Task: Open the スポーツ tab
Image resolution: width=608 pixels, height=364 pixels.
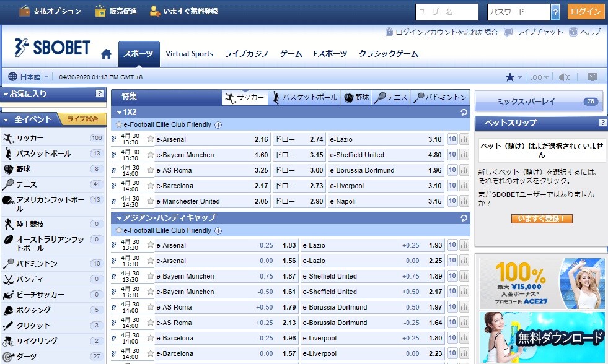Action: click(x=139, y=54)
